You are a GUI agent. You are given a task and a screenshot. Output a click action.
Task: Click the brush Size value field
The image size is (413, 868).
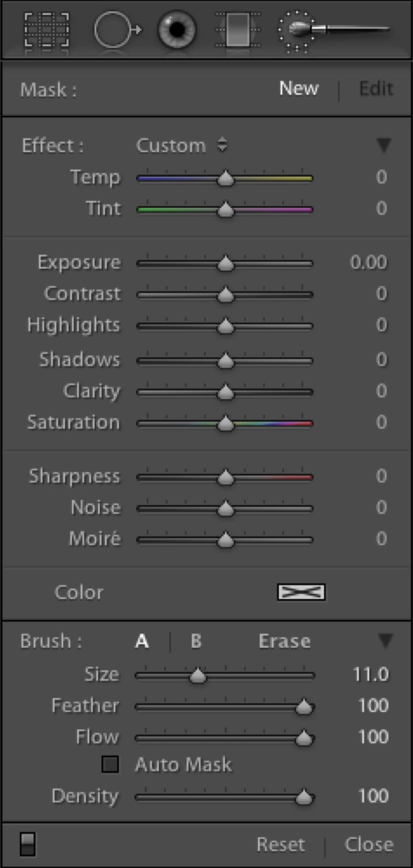click(x=370, y=675)
